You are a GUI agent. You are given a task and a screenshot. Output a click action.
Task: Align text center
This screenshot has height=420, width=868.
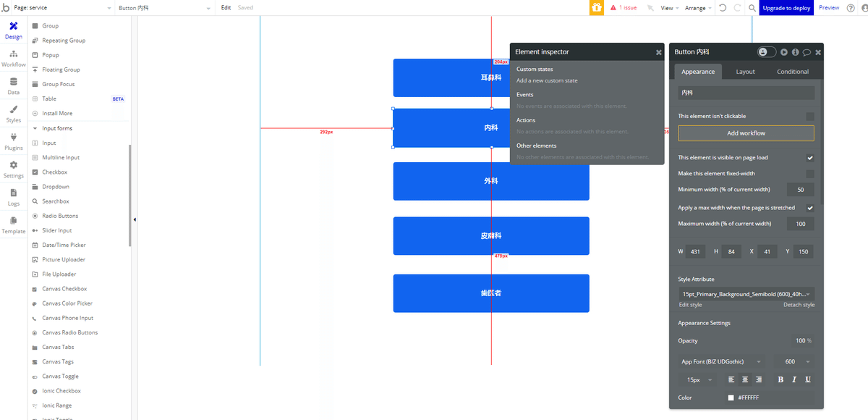tap(745, 379)
